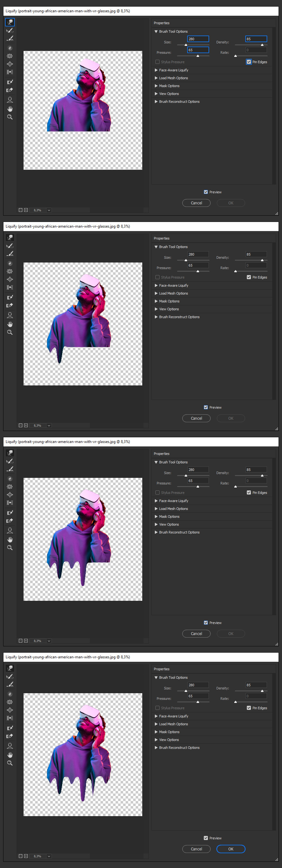The width and height of the screenshot is (282, 868).
Task: Select Pucker tool in the top dialog
Action: 10,56
